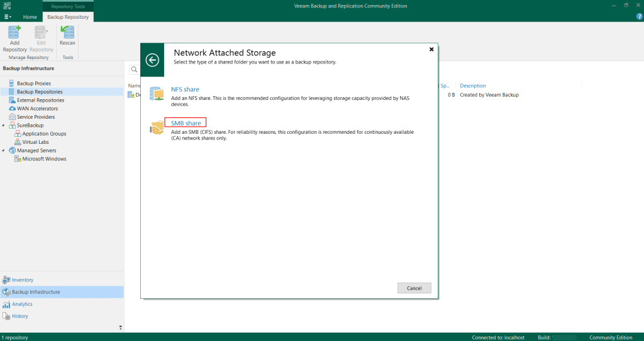Select Backup Repositories in the tree
Viewport: 644px width, 341px height.
[40, 92]
